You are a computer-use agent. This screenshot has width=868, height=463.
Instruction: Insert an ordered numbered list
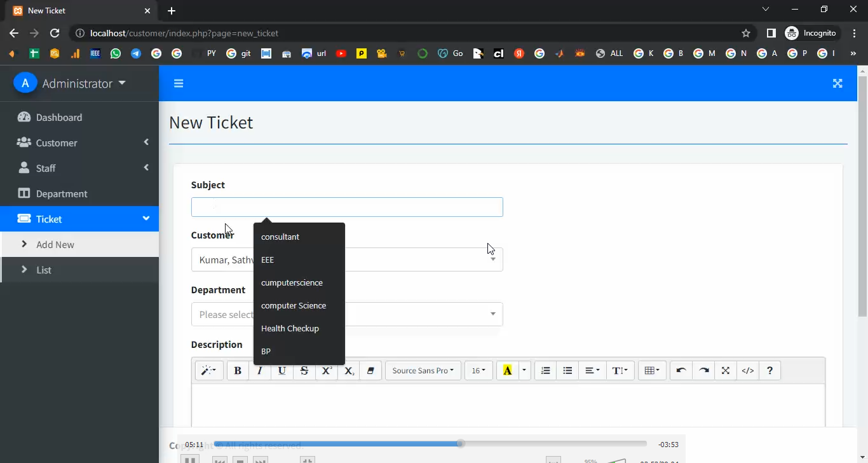(545, 371)
